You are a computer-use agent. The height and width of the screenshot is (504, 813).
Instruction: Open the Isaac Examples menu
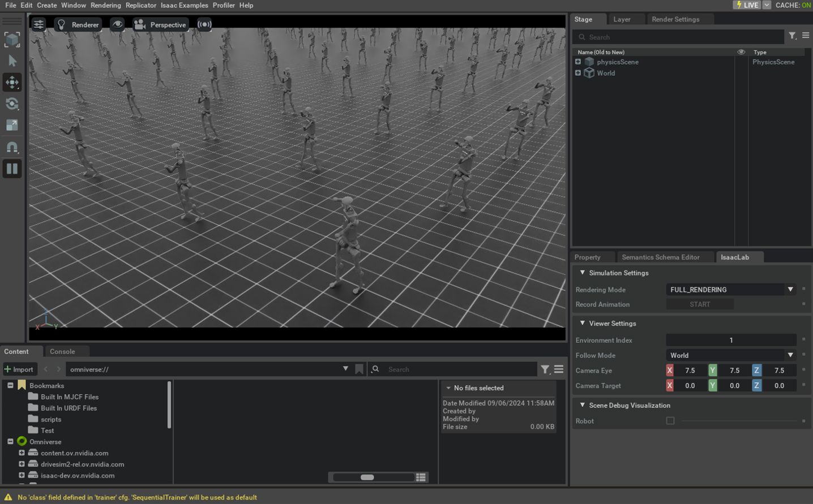coord(184,5)
